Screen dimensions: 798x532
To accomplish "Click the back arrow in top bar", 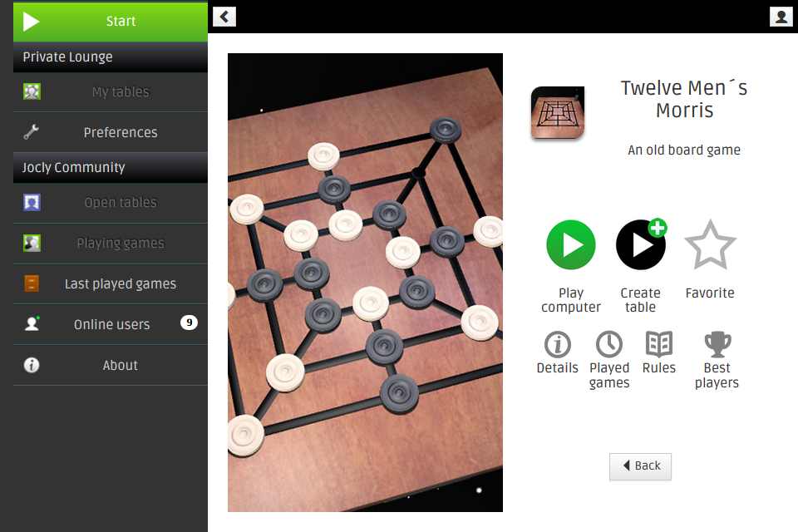I will click(224, 17).
